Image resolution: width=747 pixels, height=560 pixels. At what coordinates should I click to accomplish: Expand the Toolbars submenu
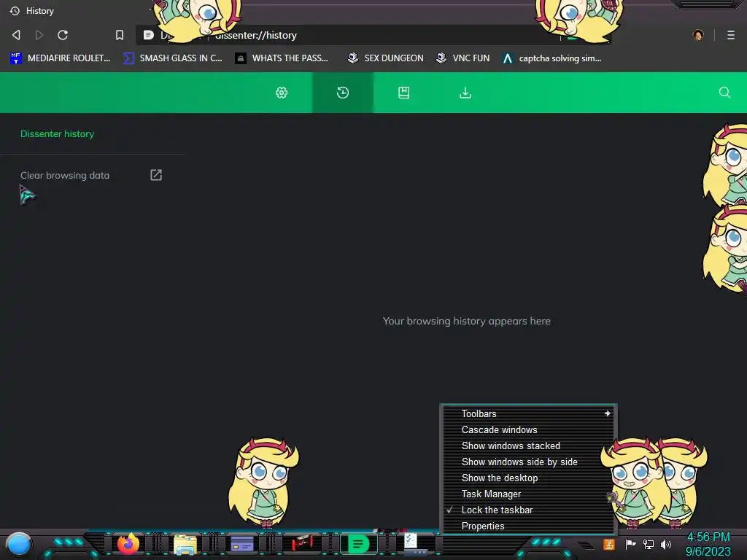[x=528, y=414]
